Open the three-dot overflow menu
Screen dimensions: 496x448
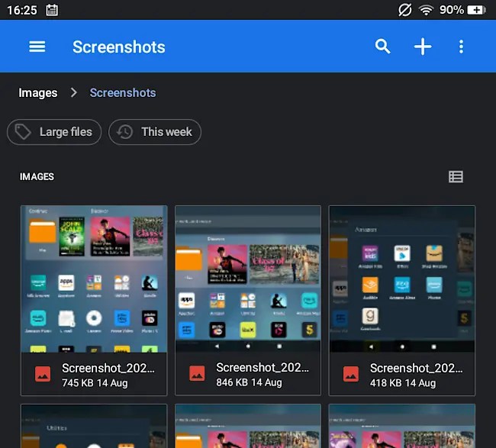(461, 47)
